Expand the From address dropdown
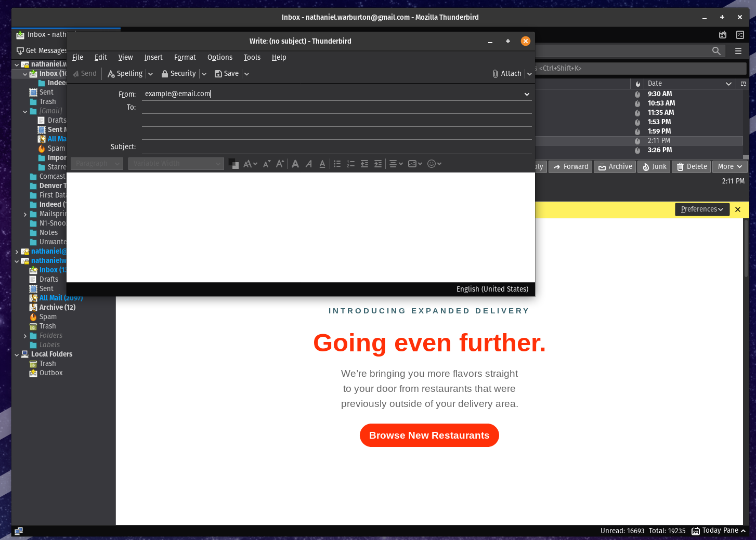The height and width of the screenshot is (540, 756). tap(527, 94)
